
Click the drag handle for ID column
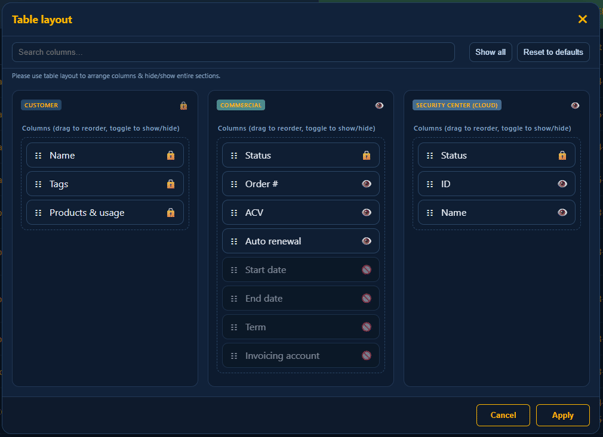coord(430,184)
